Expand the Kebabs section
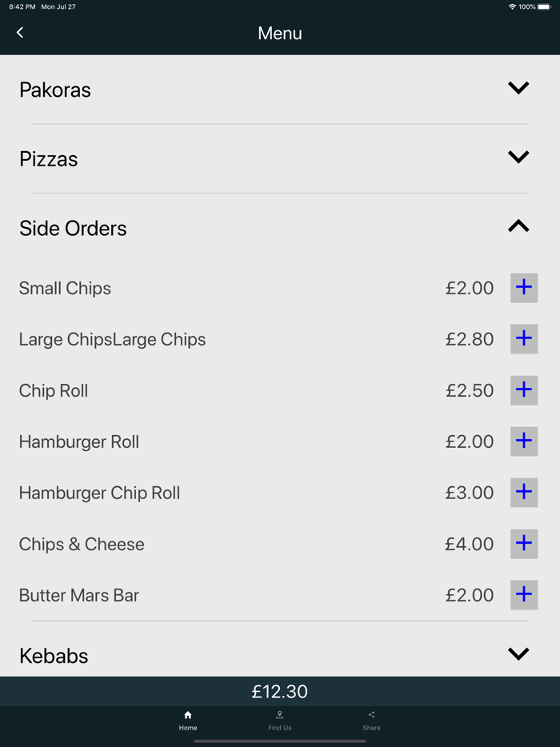Image resolution: width=560 pixels, height=747 pixels. point(518,653)
